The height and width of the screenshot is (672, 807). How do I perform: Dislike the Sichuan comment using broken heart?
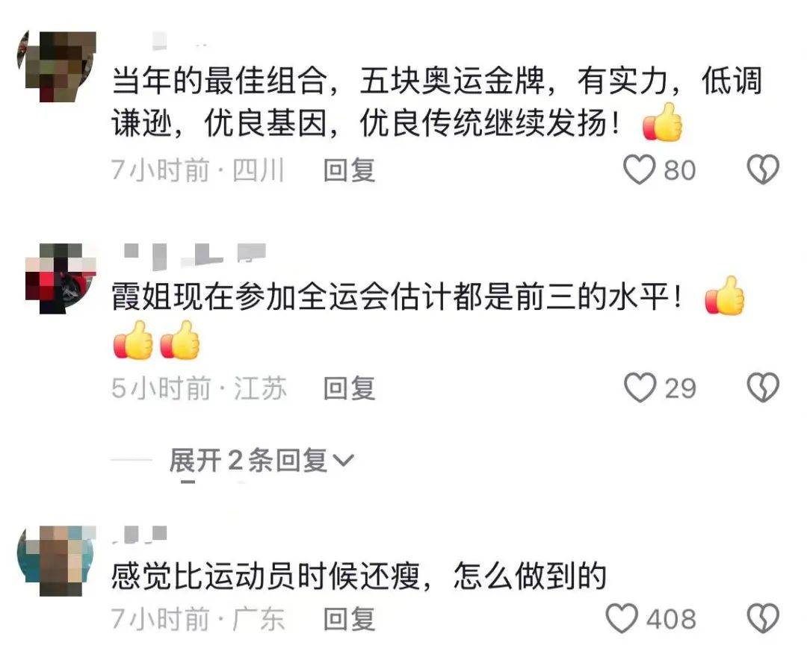tap(763, 169)
